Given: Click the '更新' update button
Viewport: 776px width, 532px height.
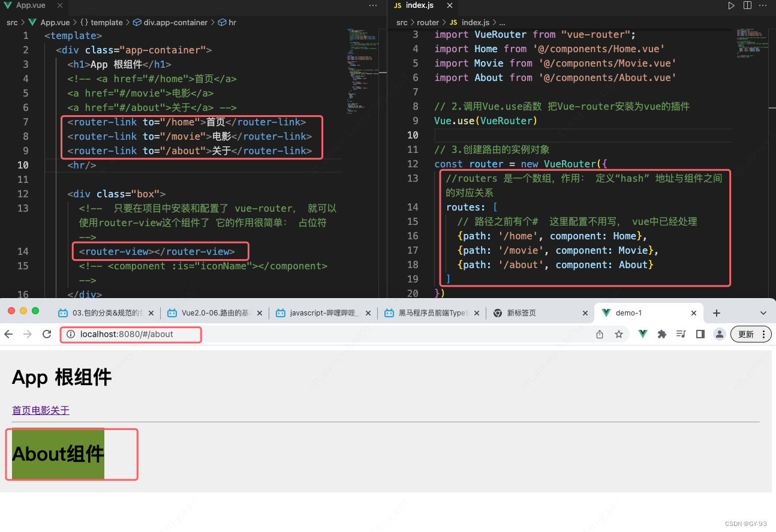Looking at the screenshot, I should (751, 334).
